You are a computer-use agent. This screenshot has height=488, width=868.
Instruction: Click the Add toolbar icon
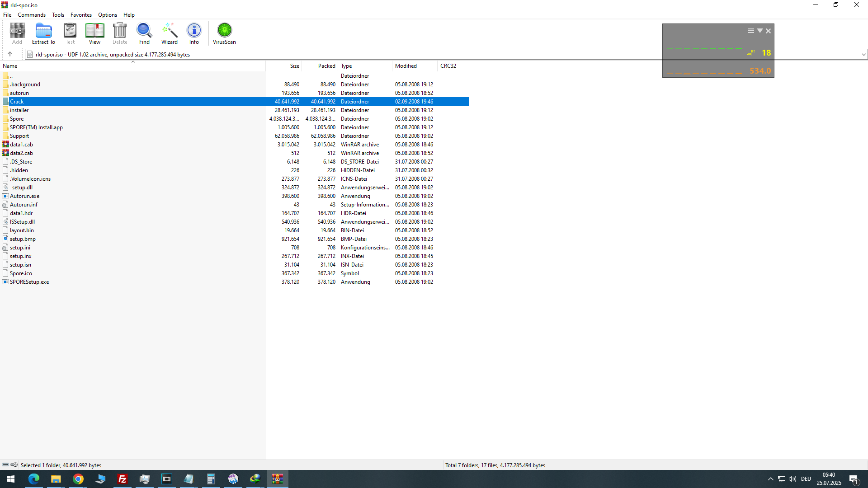tap(17, 33)
